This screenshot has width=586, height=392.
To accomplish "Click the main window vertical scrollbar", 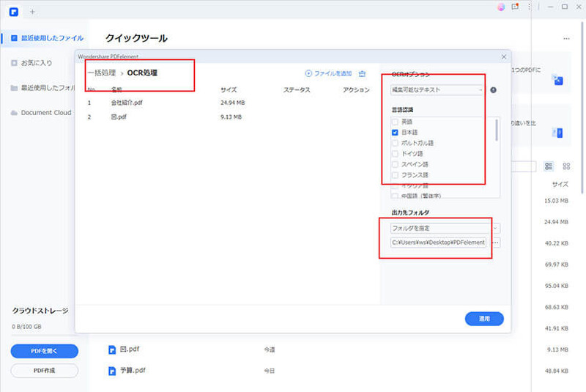I will (582, 108).
